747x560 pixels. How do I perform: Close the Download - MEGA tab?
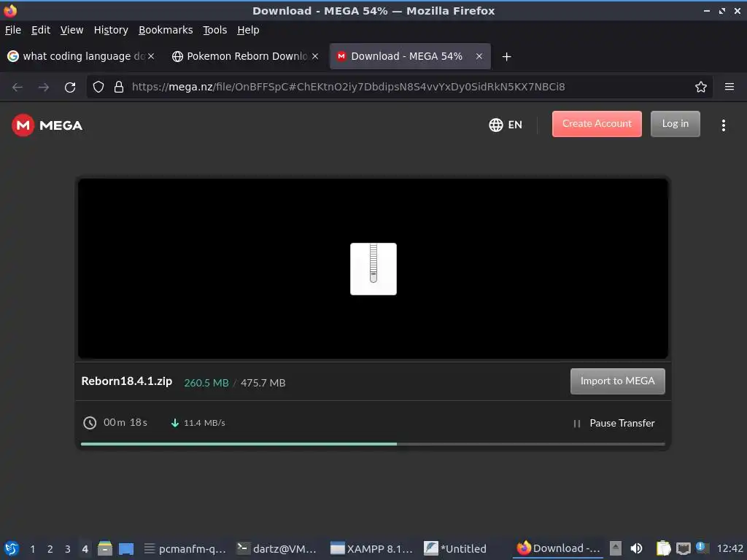point(479,56)
